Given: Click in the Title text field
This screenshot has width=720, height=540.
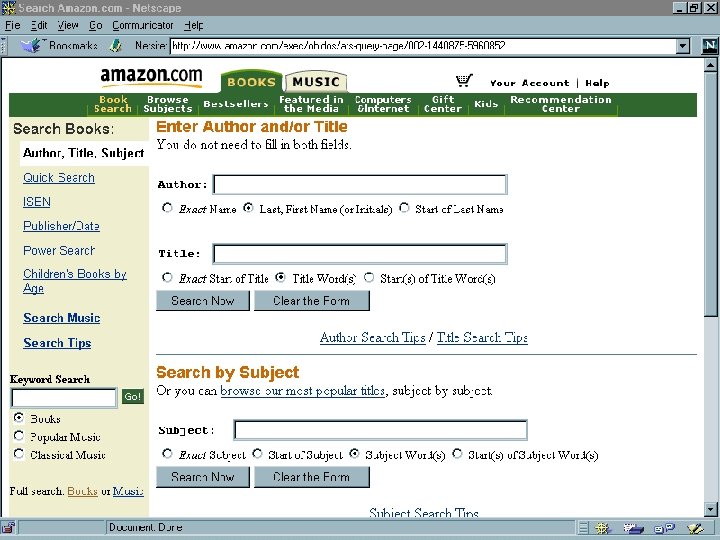Looking at the screenshot, I should 360,254.
